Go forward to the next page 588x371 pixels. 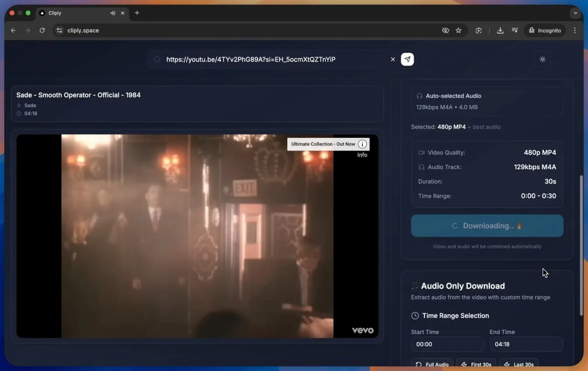pos(28,30)
